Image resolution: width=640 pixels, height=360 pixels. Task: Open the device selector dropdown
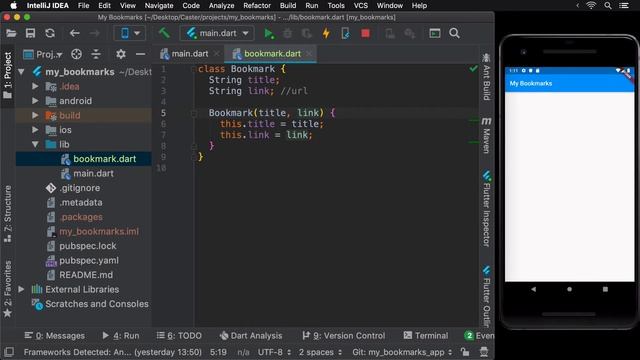(130, 33)
